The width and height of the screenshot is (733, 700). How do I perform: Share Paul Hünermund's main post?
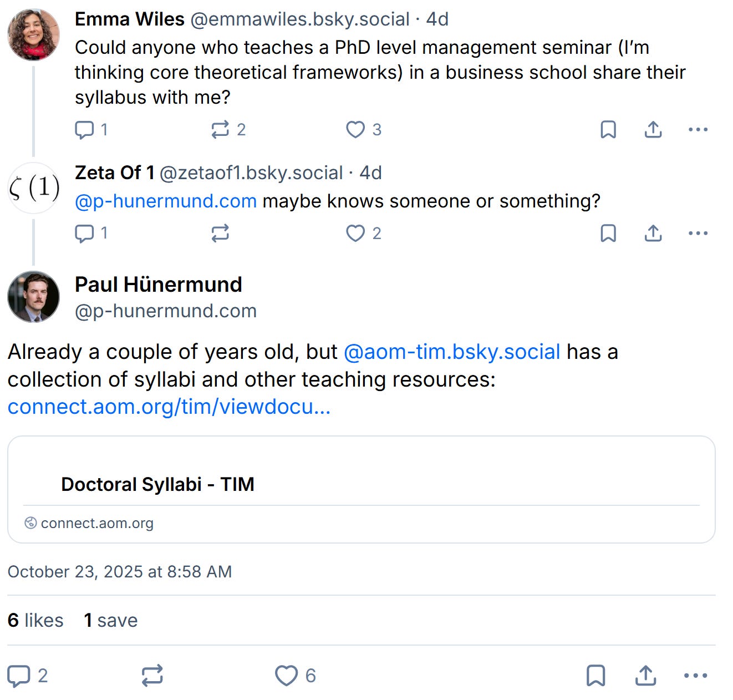click(x=645, y=676)
